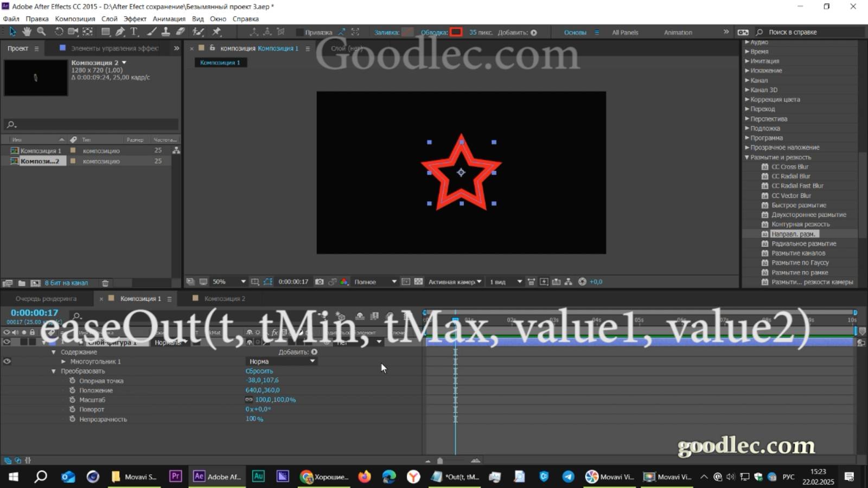Click fill color swatch (Заливка)
Image resolution: width=868 pixels, height=488 pixels.
pyautogui.click(x=407, y=33)
